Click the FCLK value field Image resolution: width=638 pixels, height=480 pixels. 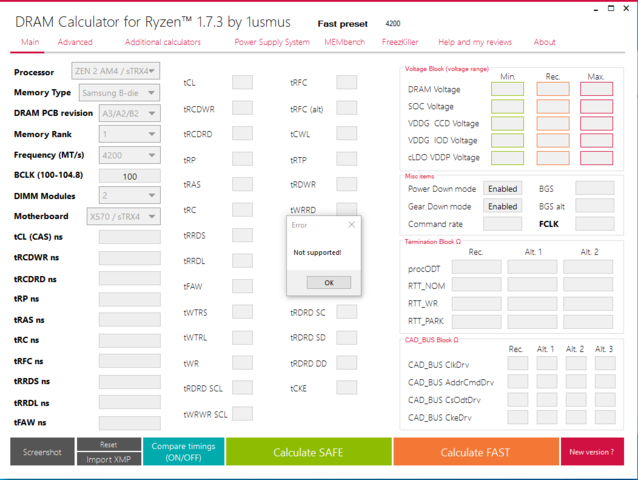(594, 224)
